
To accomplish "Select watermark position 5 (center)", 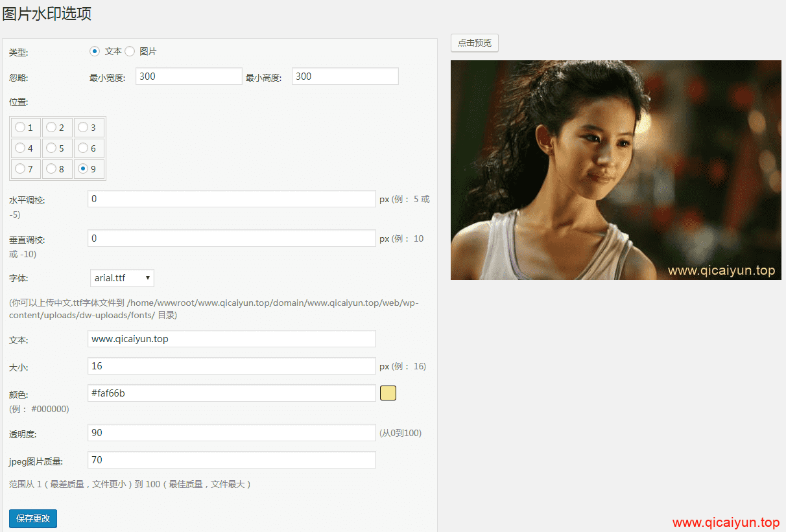I will coord(51,148).
